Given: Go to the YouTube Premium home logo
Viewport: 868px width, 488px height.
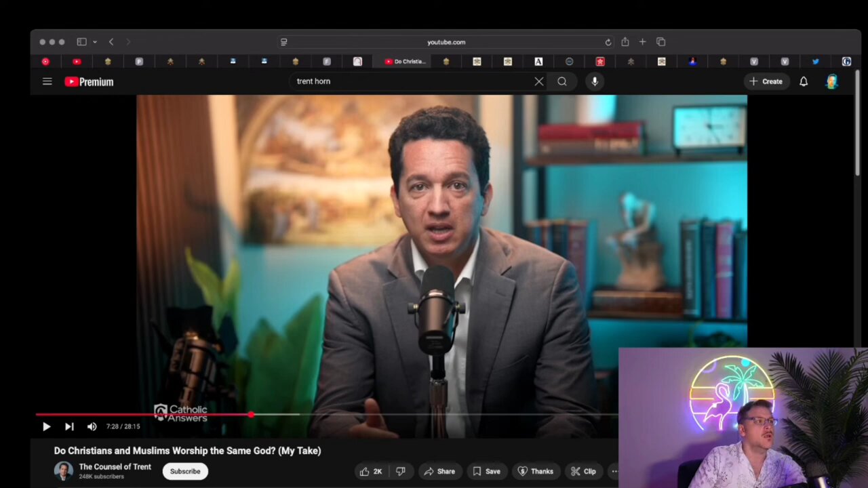Looking at the screenshot, I should point(89,82).
